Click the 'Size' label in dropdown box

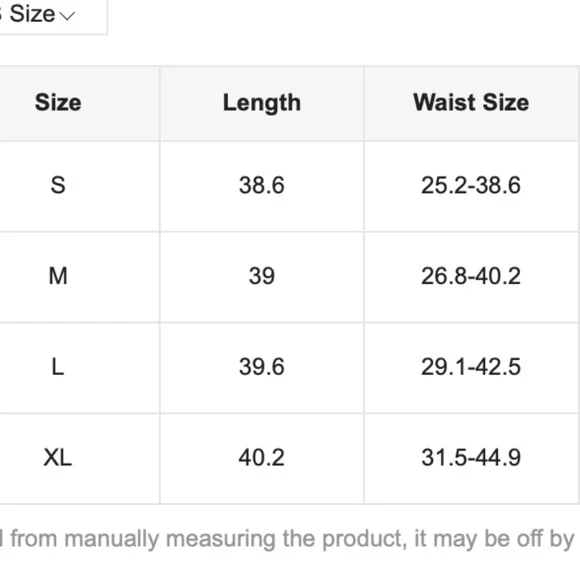coord(33,14)
